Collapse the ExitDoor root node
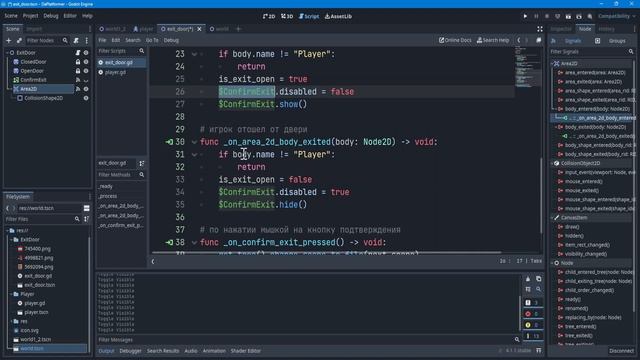The image size is (640, 360). (7, 53)
